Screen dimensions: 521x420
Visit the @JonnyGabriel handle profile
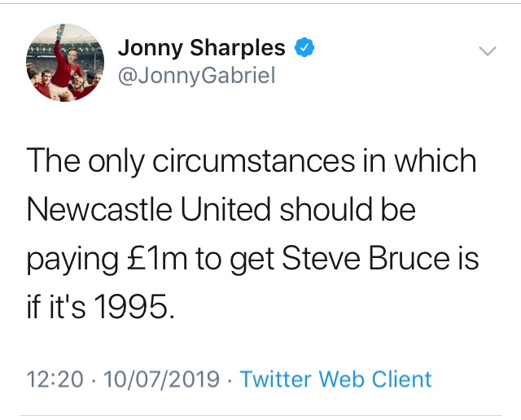click(x=197, y=76)
